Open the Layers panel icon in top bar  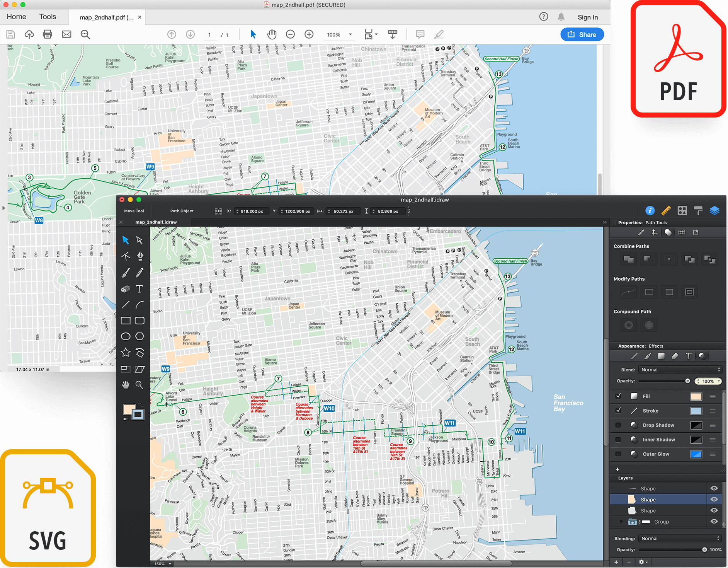point(714,211)
